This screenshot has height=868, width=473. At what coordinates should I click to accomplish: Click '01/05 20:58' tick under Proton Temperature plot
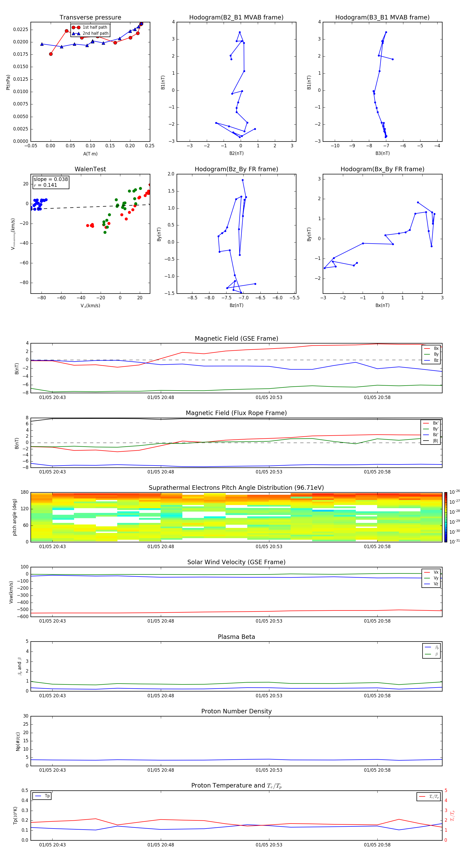[377, 845]
